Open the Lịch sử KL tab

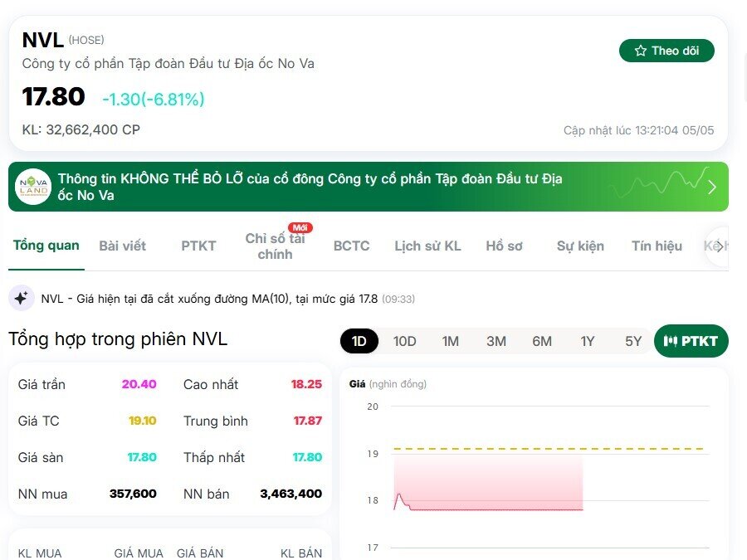(x=427, y=246)
